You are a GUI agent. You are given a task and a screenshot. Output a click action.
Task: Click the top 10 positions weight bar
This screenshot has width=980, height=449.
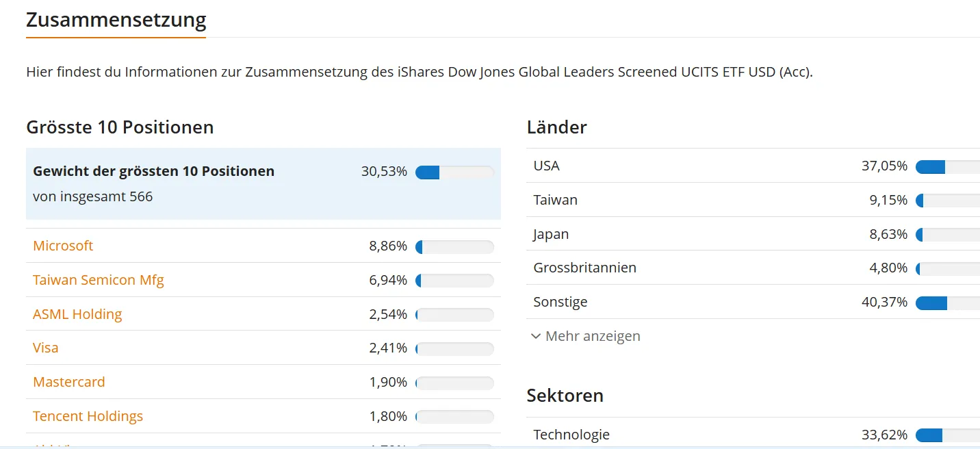(454, 172)
